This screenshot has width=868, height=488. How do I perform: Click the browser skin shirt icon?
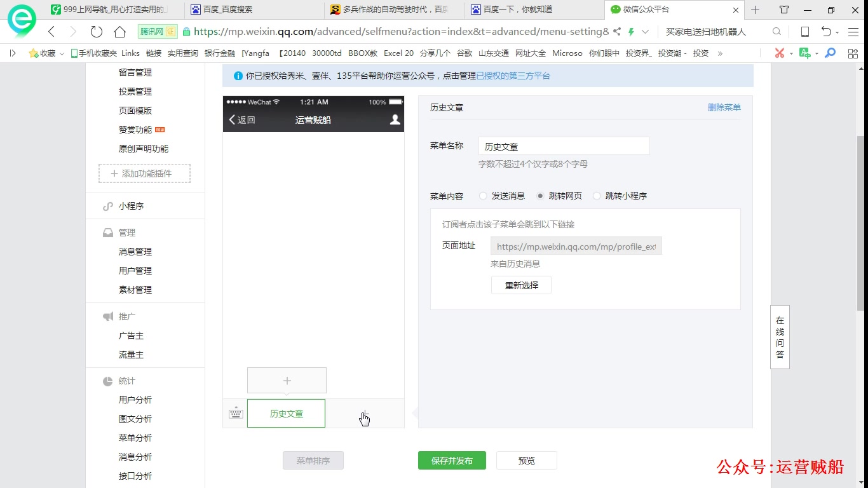[784, 10]
